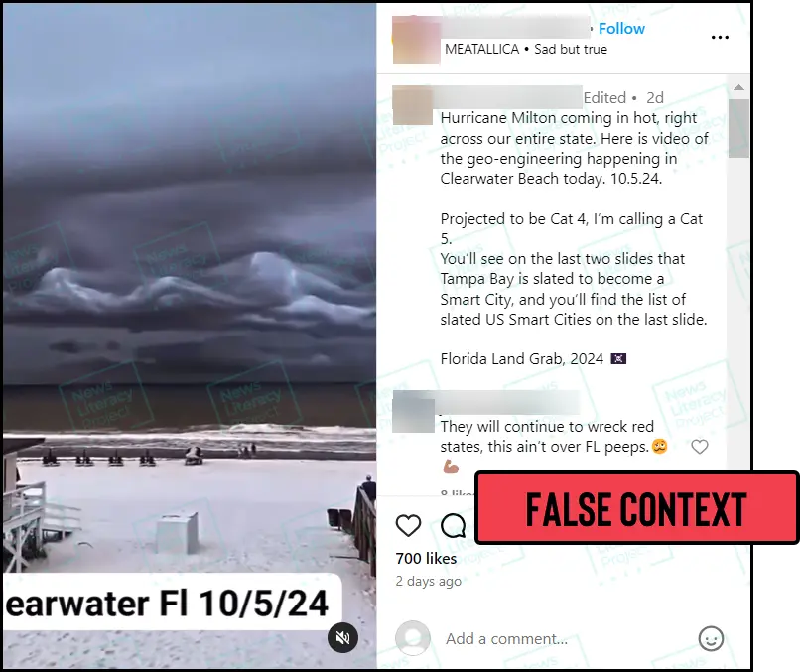Like the 'wreck red states' comment
Image resolution: width=802 pixels, height=672 pixels.
point(699,447)
